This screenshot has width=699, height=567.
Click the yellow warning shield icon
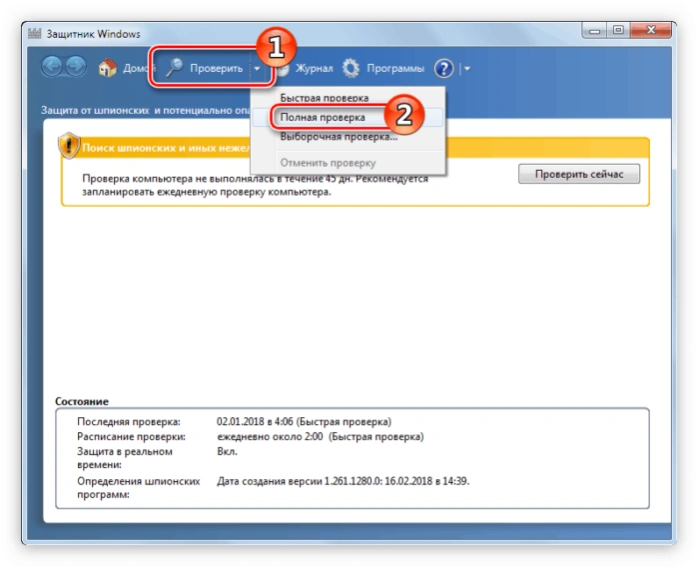[69, 145]
